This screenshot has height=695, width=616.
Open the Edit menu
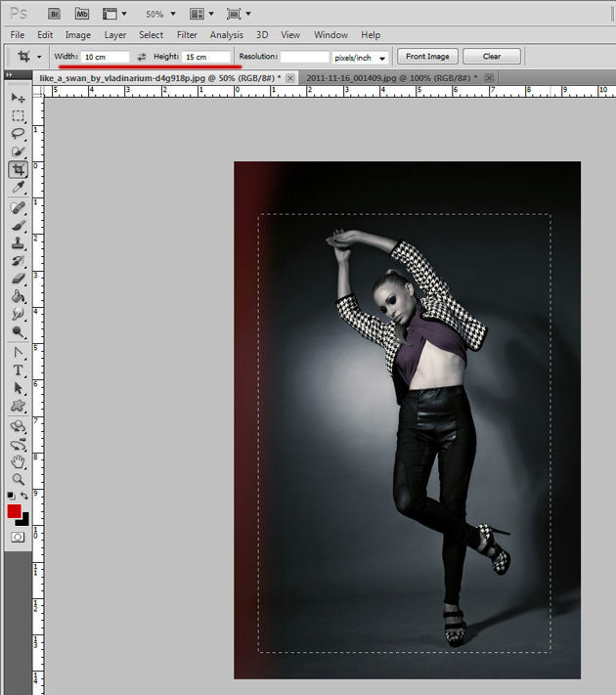click(x=45, y=34)
